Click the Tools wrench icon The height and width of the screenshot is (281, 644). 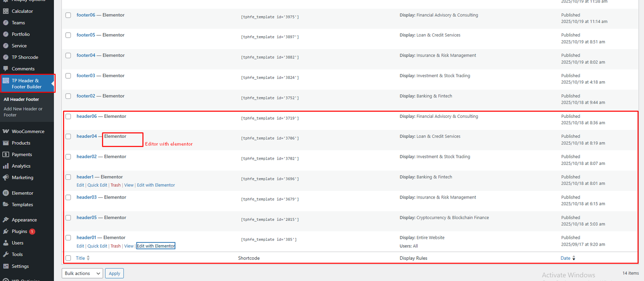point(6,254)
